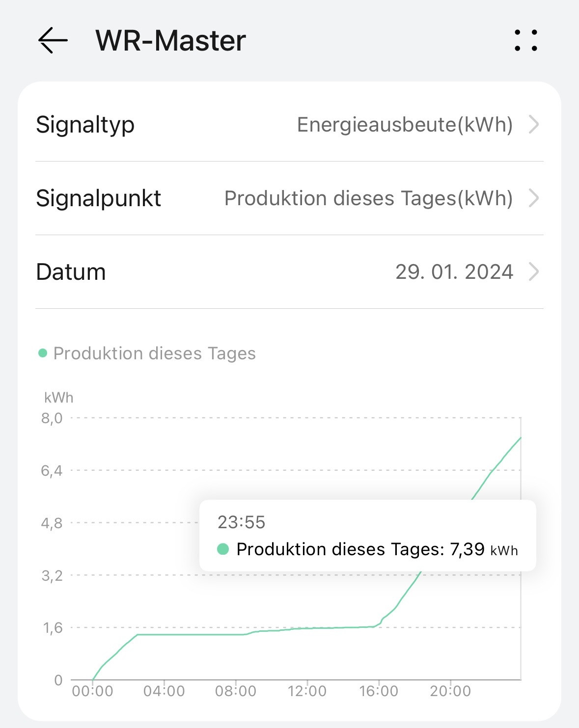Go back using the arrow icon
The image size is (579, 728).
(53, 40)
